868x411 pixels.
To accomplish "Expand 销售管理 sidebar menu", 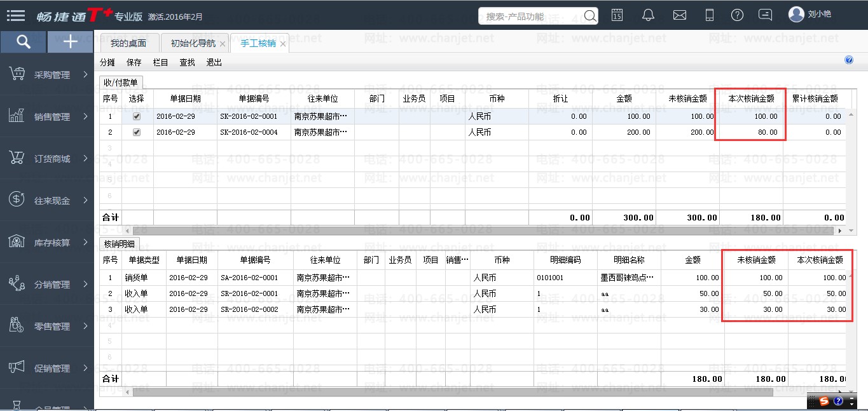I will coord(48,117).
